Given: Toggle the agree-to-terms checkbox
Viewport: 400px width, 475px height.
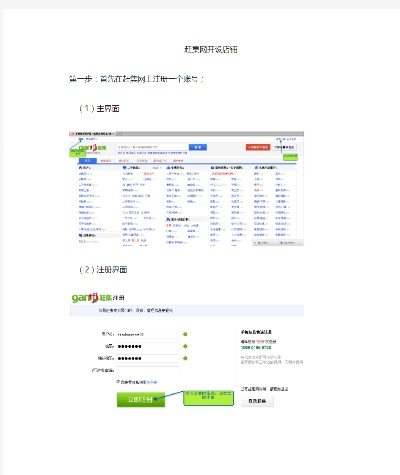Looking at the screenshot, I should [118, 382].
